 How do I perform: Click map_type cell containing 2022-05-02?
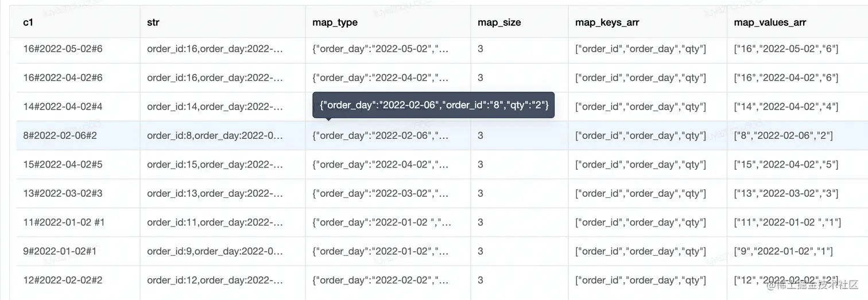point(380,49)
